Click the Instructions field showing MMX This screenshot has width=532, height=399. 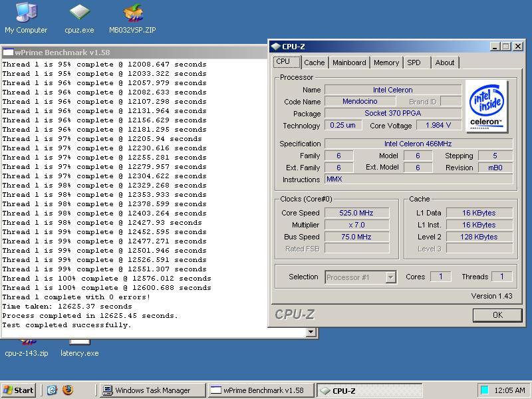[419, 179]
